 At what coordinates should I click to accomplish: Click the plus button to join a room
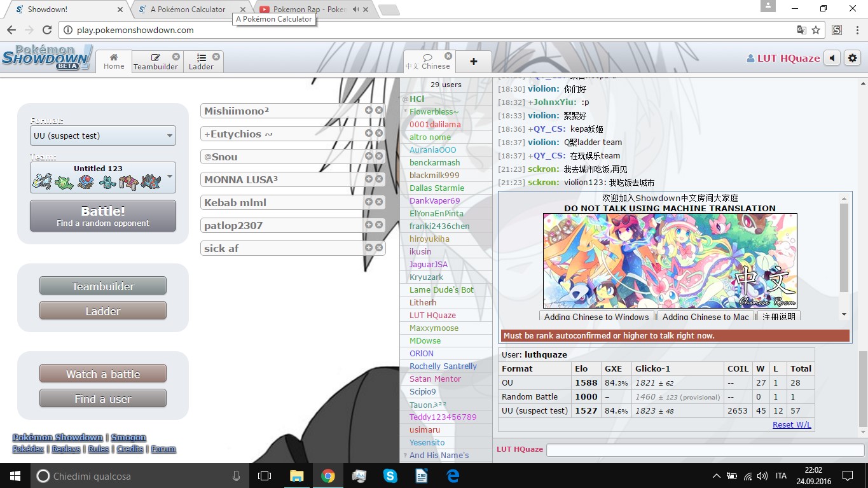tap(474, 62)
